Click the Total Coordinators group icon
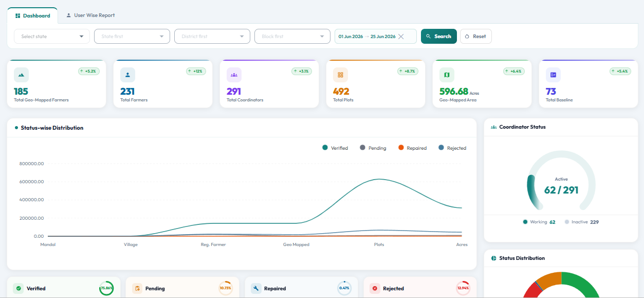This screenshot has width=644, height=298. pyautogui.click(x=234, y=75)
